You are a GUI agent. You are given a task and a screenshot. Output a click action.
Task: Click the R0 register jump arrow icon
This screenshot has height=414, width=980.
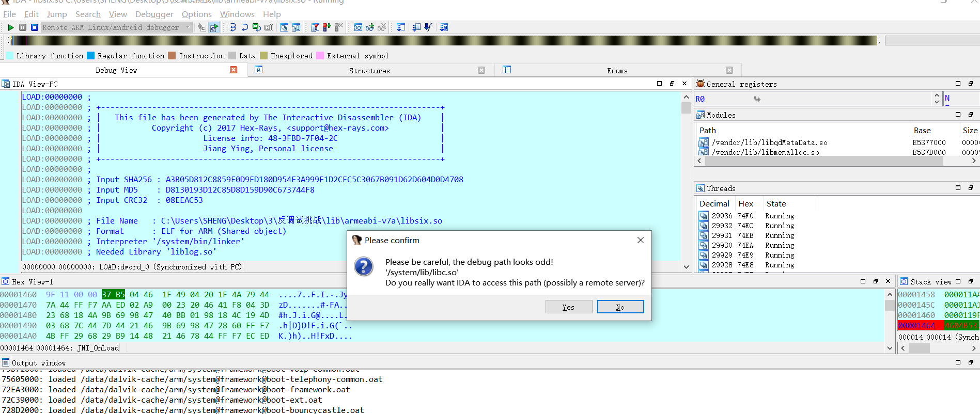pyautogui.click(x=757, y=99)
